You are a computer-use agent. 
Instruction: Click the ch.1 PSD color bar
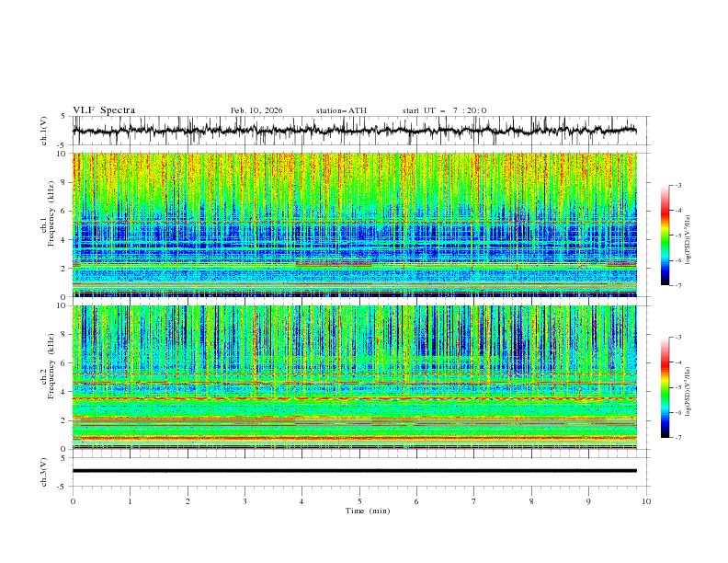tap(665, 236)
